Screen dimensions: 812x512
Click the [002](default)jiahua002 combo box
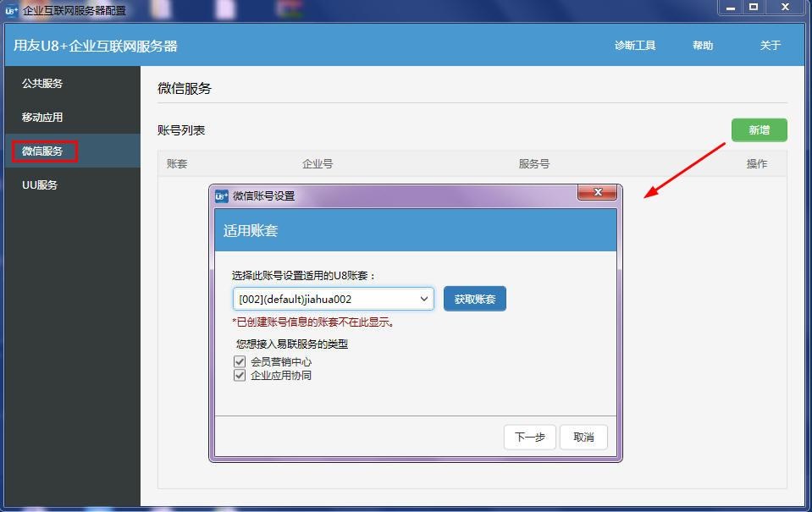coord(334,299)
